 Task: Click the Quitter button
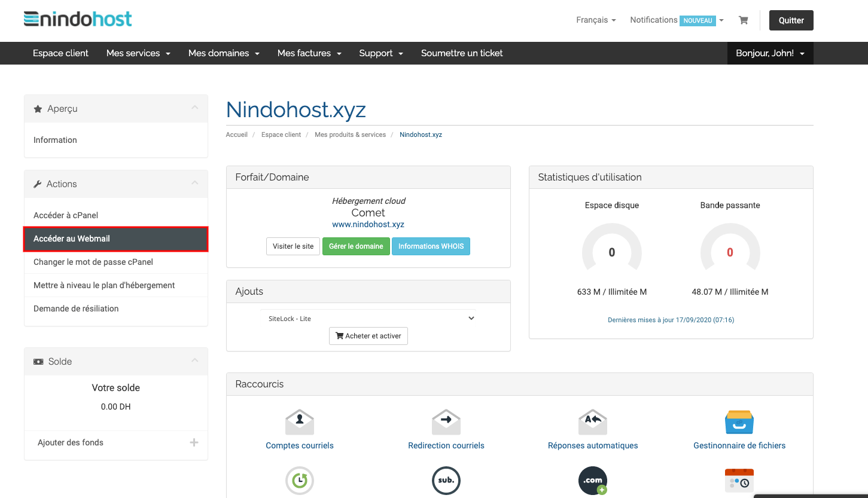tap(791, 20)
